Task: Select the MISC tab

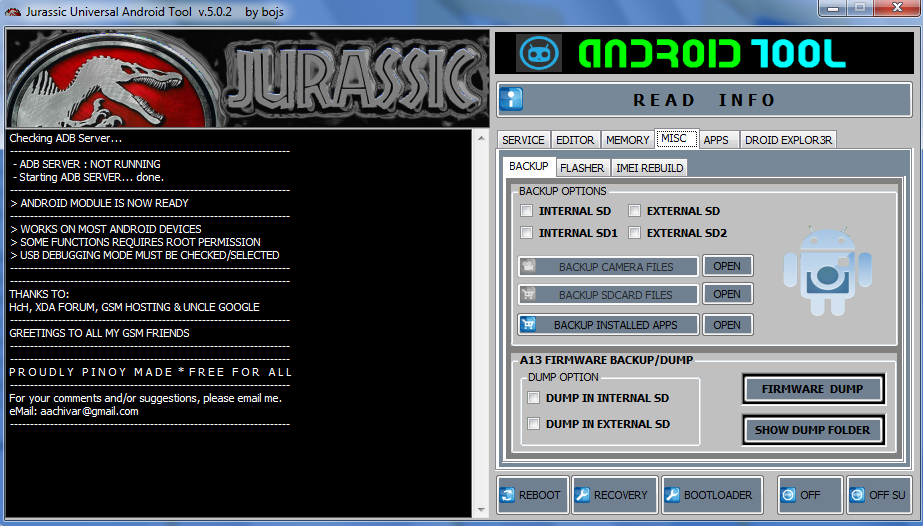Action: (676, 139)
